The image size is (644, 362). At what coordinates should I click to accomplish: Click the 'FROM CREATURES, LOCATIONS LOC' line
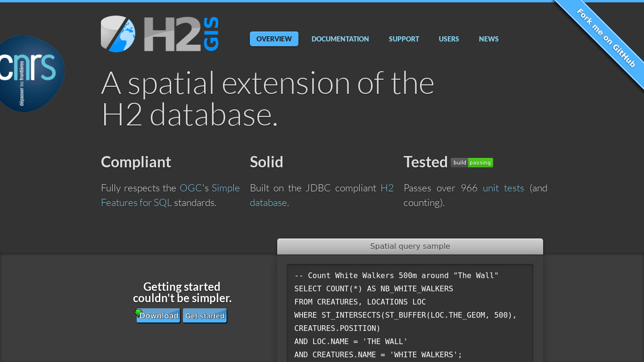coord(360,302)
